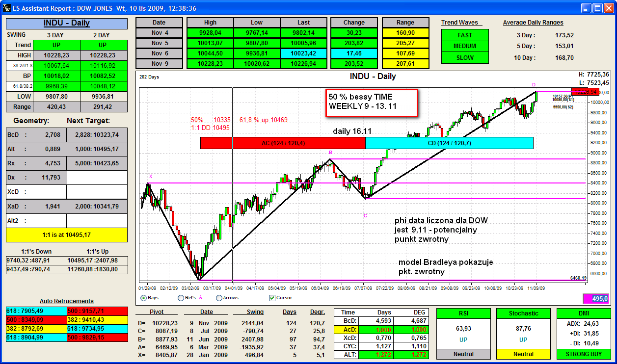
Task: Click the MEDIUM trend wave button
Action: 465,46
